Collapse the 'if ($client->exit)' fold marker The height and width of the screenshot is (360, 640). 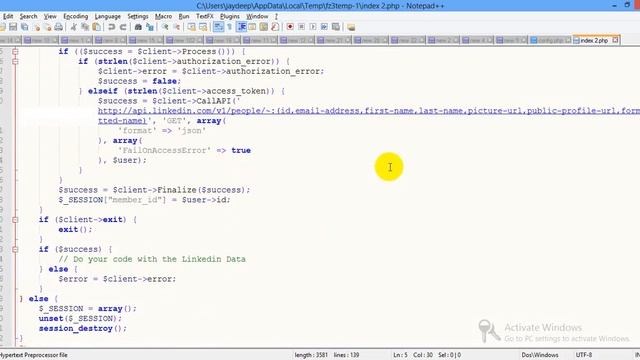tap(15, 220)
